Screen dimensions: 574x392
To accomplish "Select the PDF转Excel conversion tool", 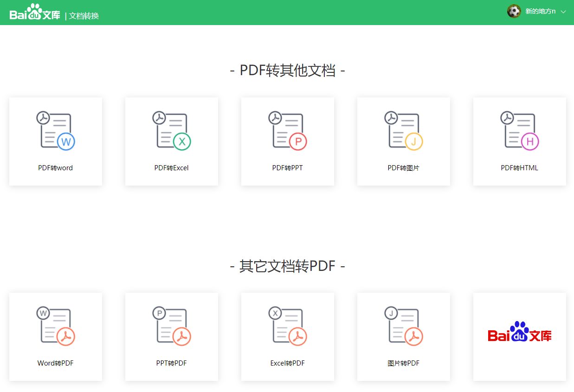I will coord(171,141).
